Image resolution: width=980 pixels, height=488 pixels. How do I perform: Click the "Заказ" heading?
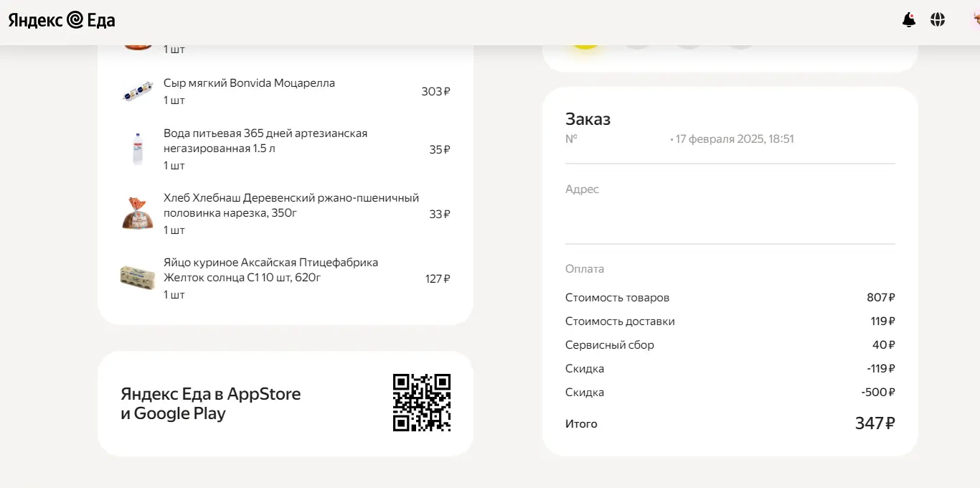tap(588, 119)
